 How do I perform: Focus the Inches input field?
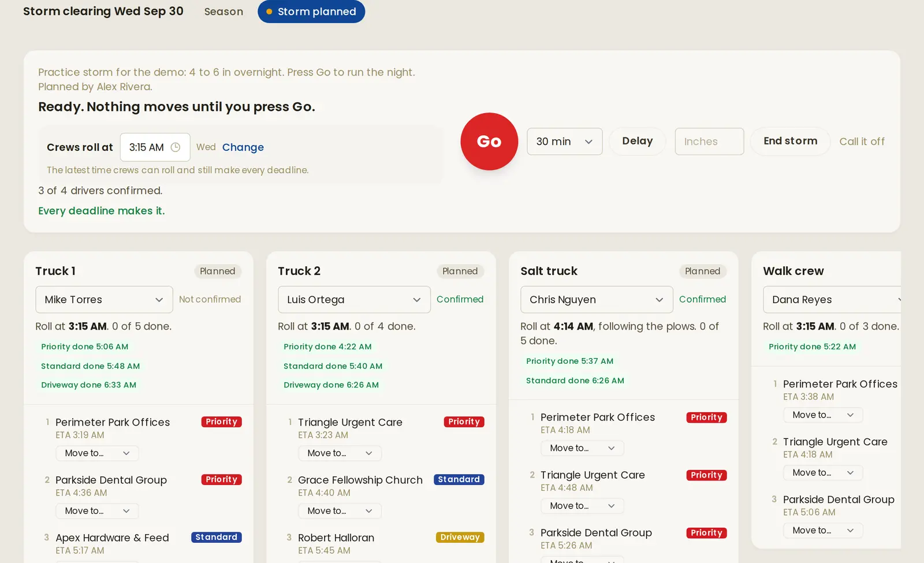(709, 141)
